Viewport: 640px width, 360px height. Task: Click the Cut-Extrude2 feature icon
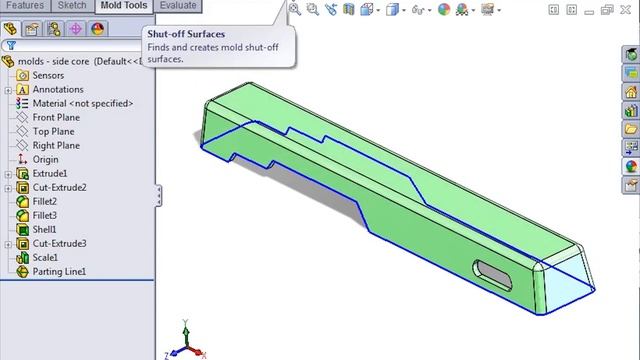pos(22,188)
